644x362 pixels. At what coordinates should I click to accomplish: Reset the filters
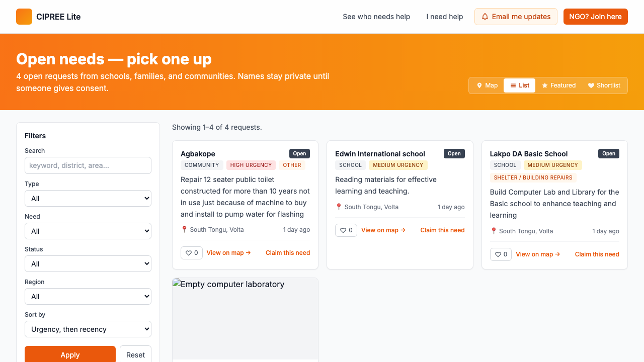[135, 354]
